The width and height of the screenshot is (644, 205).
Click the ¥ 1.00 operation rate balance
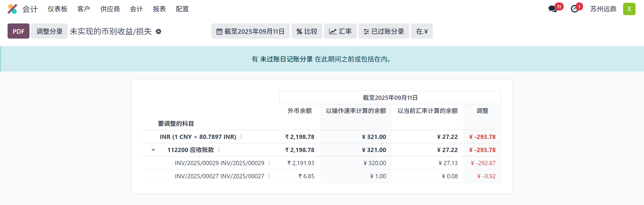(x=378, y=176)
